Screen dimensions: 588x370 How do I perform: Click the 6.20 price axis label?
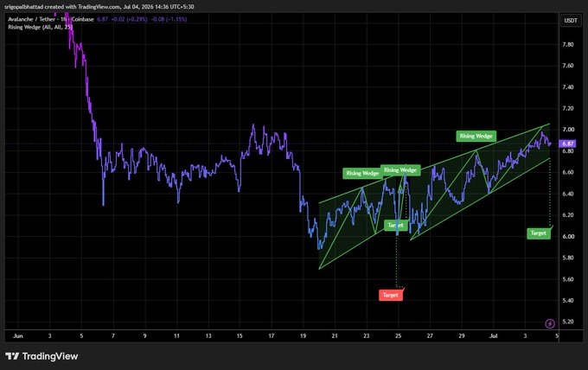568,215
